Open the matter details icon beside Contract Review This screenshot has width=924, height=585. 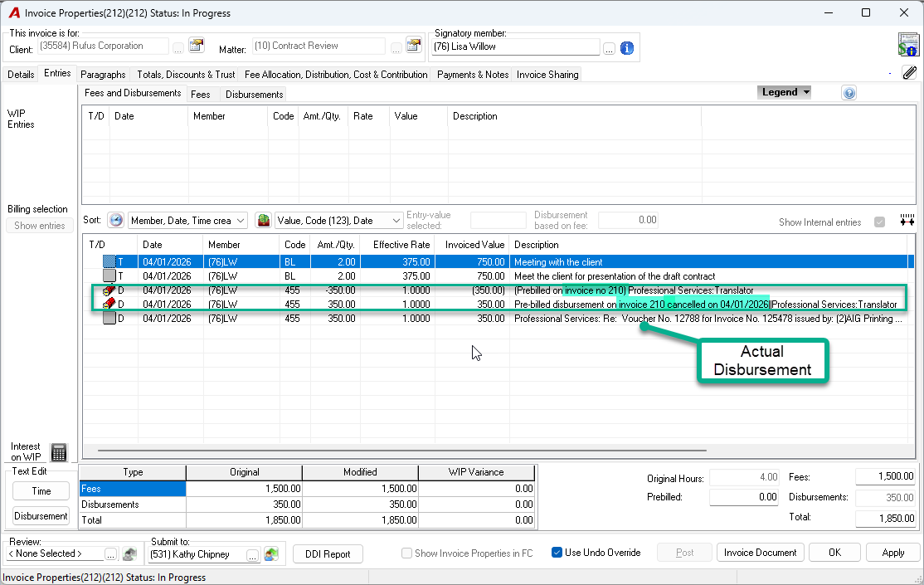[x=414, y=46]
